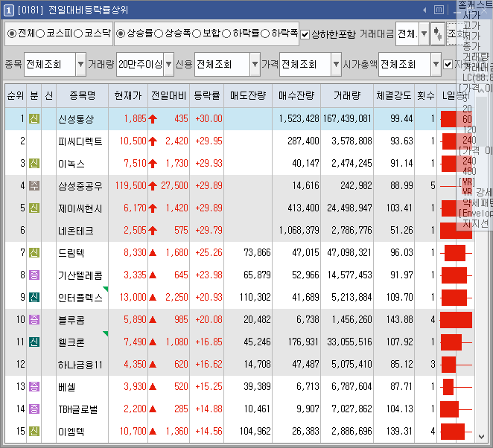Click the 신 badge icon for 신성통상
This screenshot has height=448, width=493.
point(34,119)
